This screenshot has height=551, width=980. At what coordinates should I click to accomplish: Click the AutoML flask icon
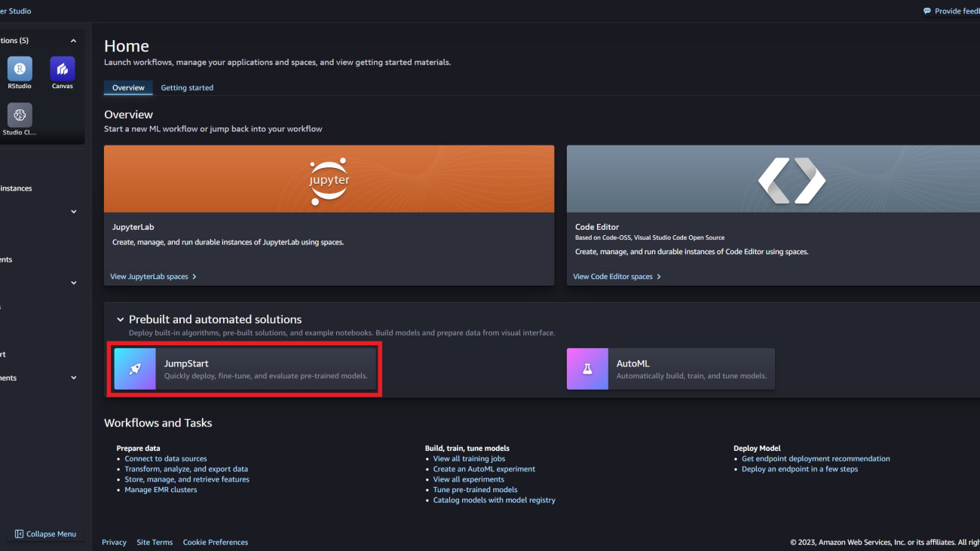tap(587, 369)
